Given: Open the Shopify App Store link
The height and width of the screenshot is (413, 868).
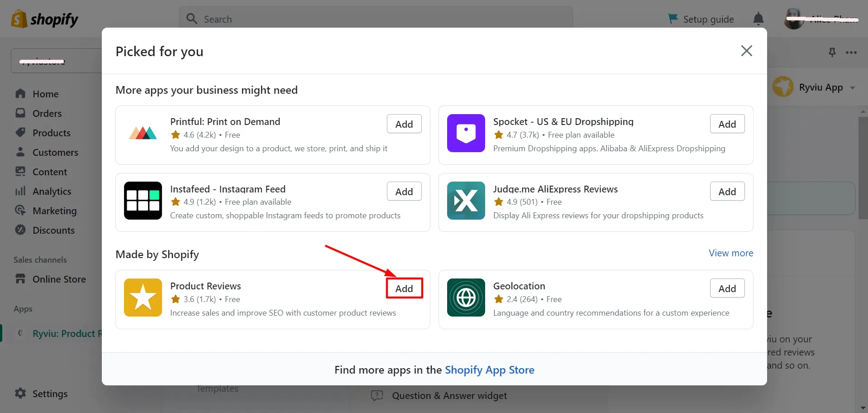Looking at the screenshot, I should click(490, 370).
